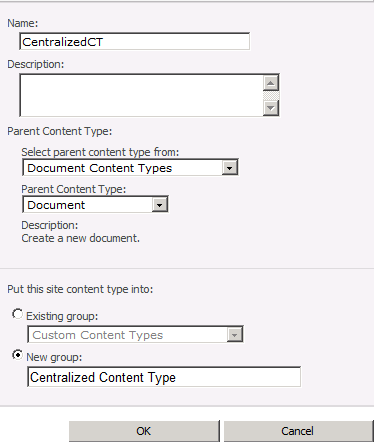Click the Cancel button
374x442 pixels.
point(298,431)
